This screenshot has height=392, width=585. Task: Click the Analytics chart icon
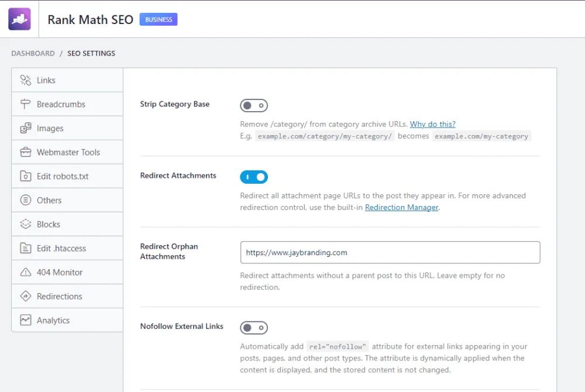point(25,320)
